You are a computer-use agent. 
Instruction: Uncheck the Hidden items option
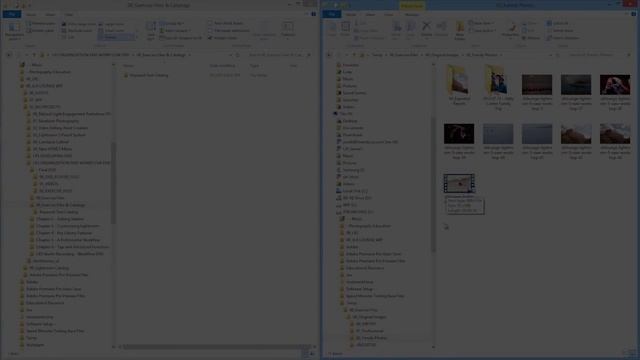(x=223, y=38)
